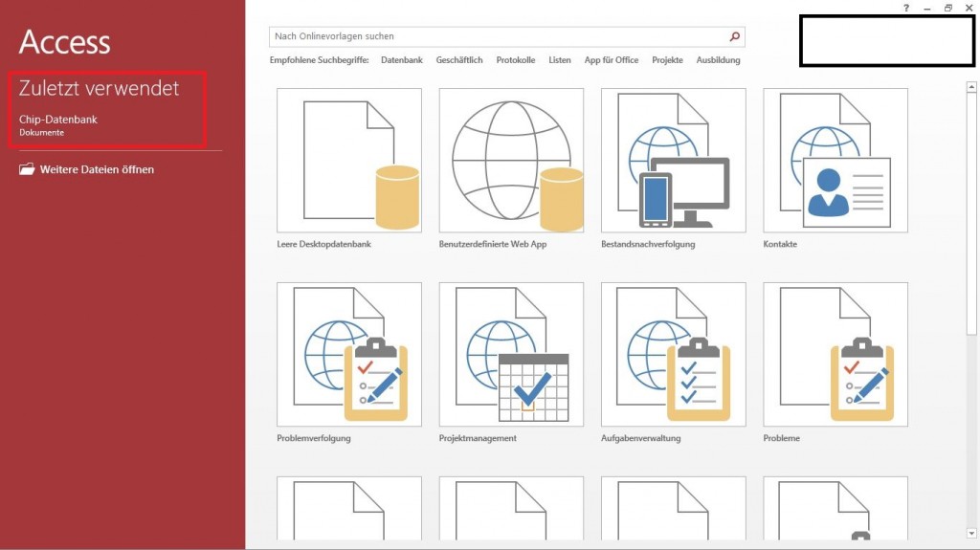Viewport: 980px width, 550px height.
Task: Select the Listen search suggestion
Action: click(x=560, y=60)
